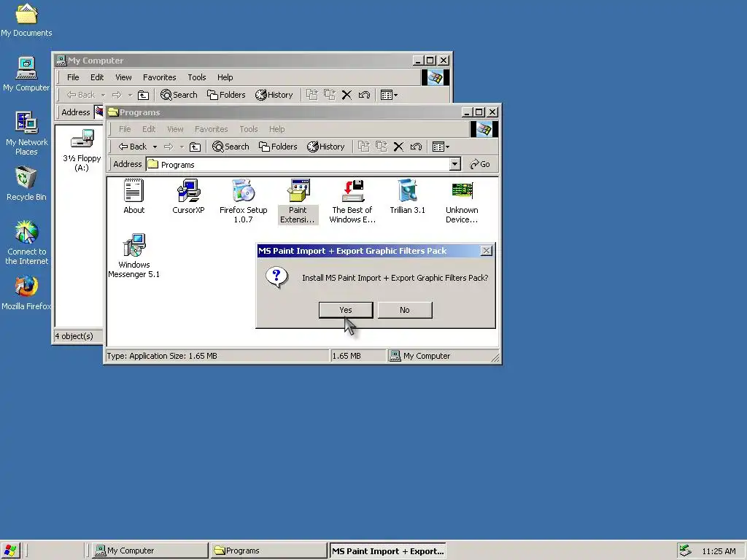Click Undo icon in Programs toolbar
747x560 pixels.
point(416,147)
